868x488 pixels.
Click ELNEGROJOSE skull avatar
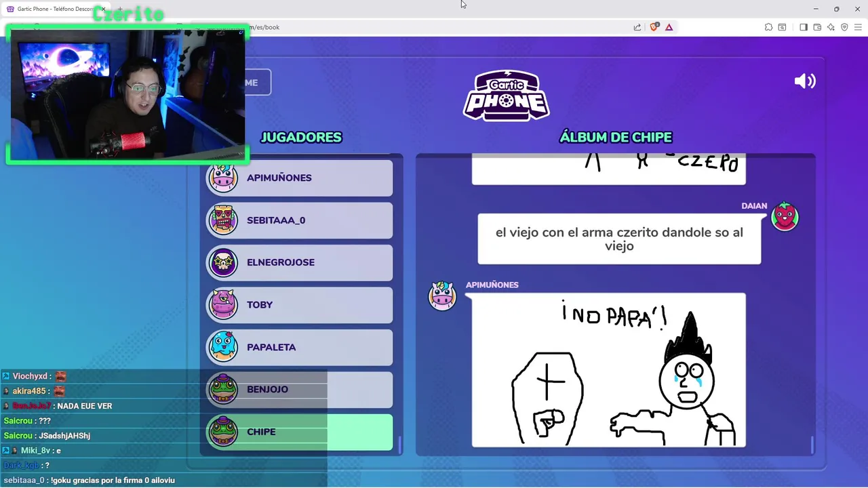[223, 262]
